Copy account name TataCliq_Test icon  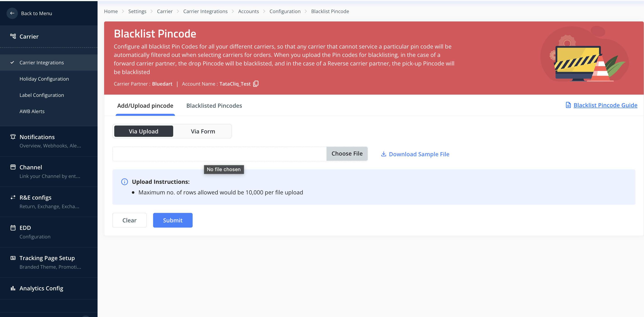tap(256, 84)
